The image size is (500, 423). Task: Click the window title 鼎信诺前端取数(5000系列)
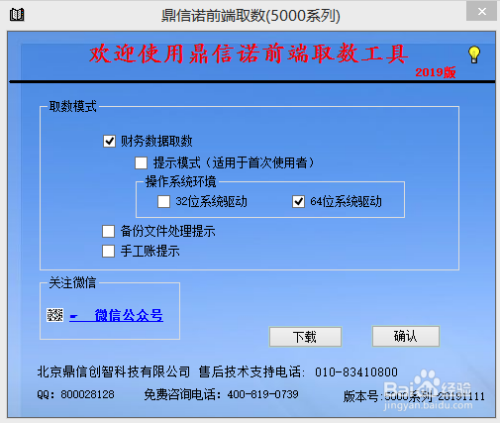click(251, 15)
